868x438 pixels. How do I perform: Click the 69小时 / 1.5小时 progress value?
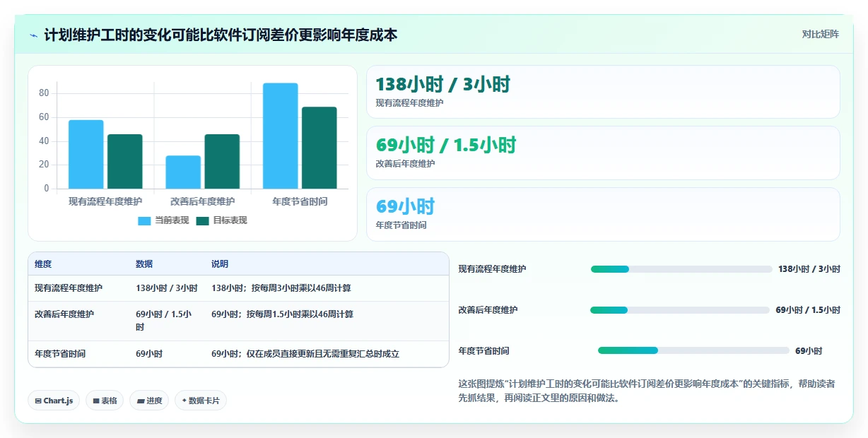808,310
